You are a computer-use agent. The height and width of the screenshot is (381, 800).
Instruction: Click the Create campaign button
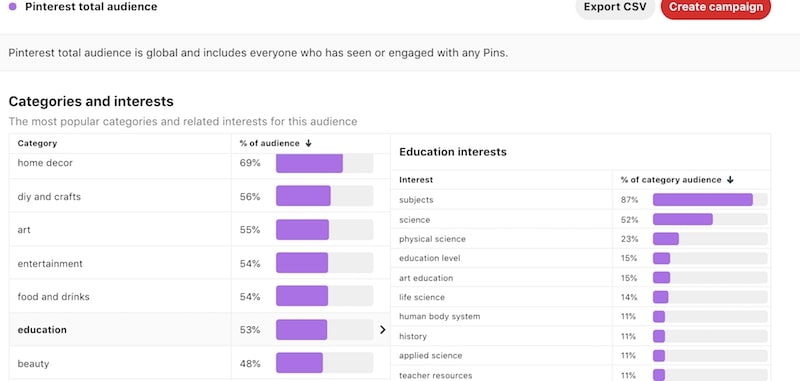pos(716,7)
